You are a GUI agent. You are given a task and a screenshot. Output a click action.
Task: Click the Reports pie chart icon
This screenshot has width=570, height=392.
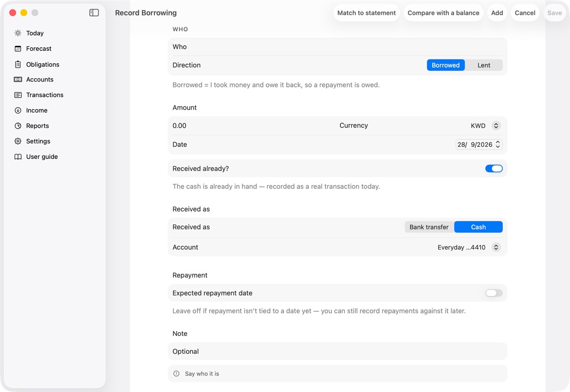pos(18,126)
